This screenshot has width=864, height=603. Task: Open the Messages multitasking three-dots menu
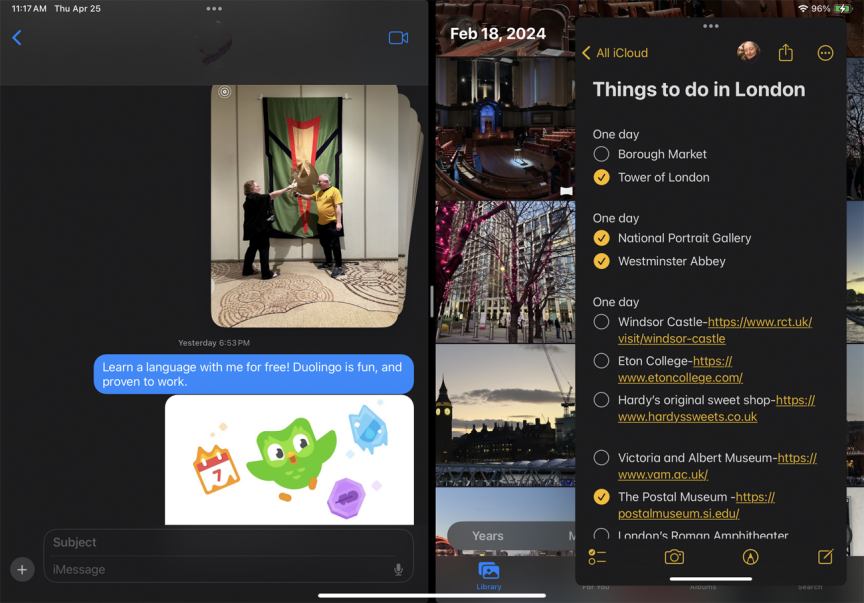[x=214, y=9]
